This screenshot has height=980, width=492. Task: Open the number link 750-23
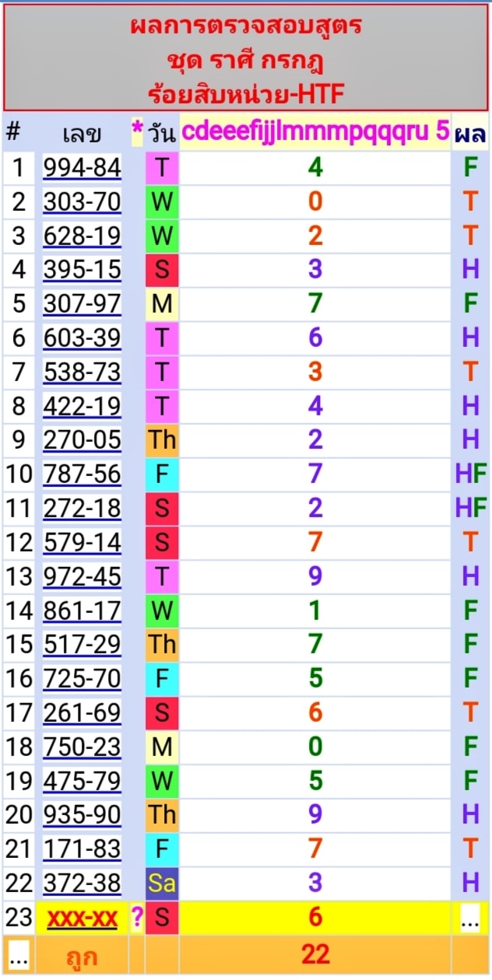click(x=82, y=747)
